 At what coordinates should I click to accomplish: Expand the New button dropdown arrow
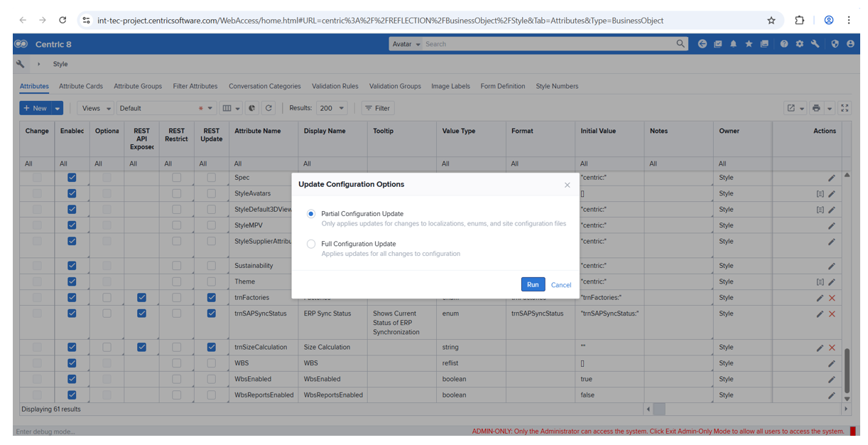(58, 108)
